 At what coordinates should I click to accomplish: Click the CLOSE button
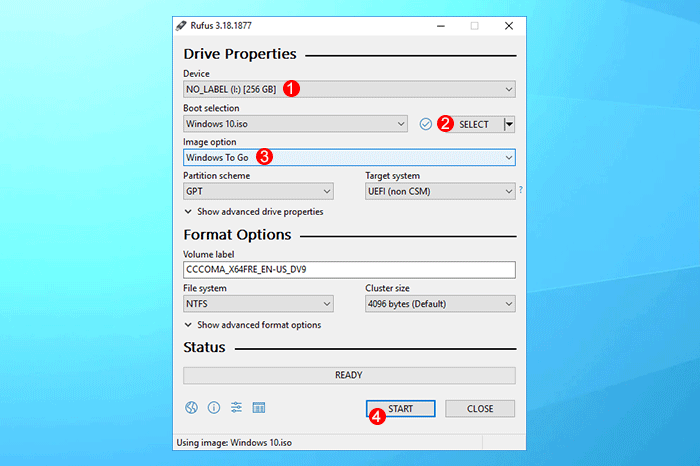click(x=480, y=408)
